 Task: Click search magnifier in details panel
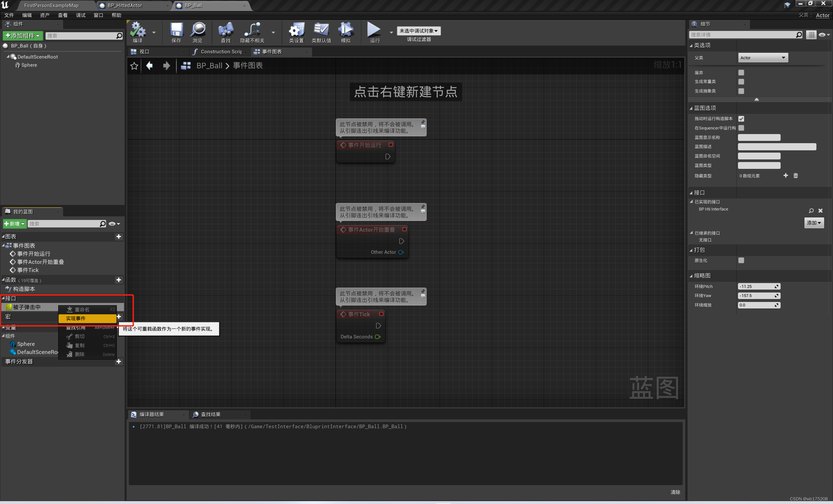799,35
